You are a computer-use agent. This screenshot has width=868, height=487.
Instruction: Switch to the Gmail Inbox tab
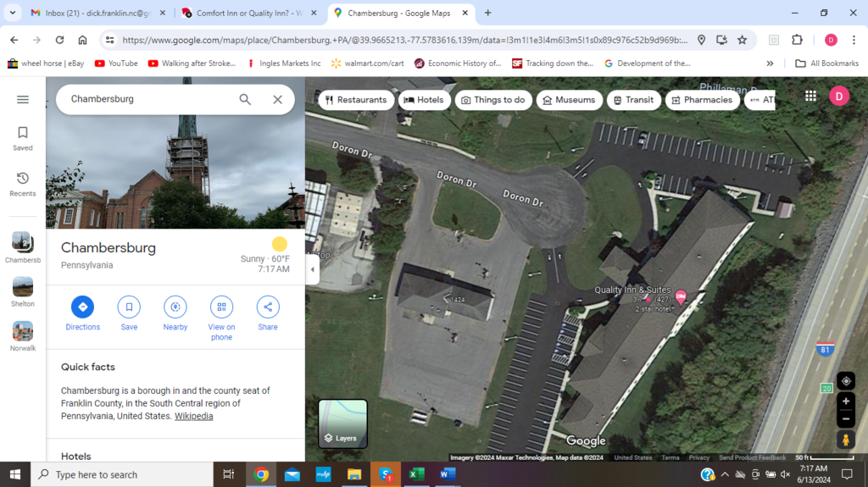[97, 13]
